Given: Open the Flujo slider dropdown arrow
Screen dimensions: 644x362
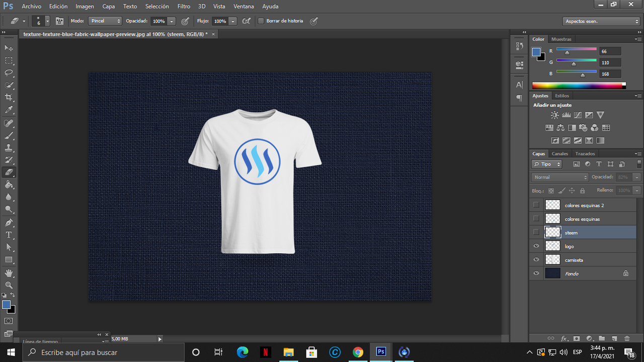Looking at the screenshot, I should point(232,21).
